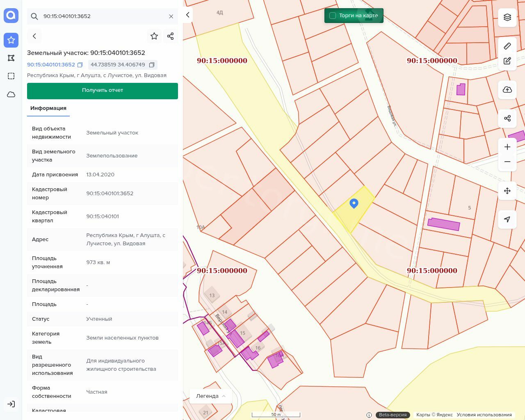Share the parcel via panel share icon
Viewport: 525px width, 420px height.
tap(171, 36)
